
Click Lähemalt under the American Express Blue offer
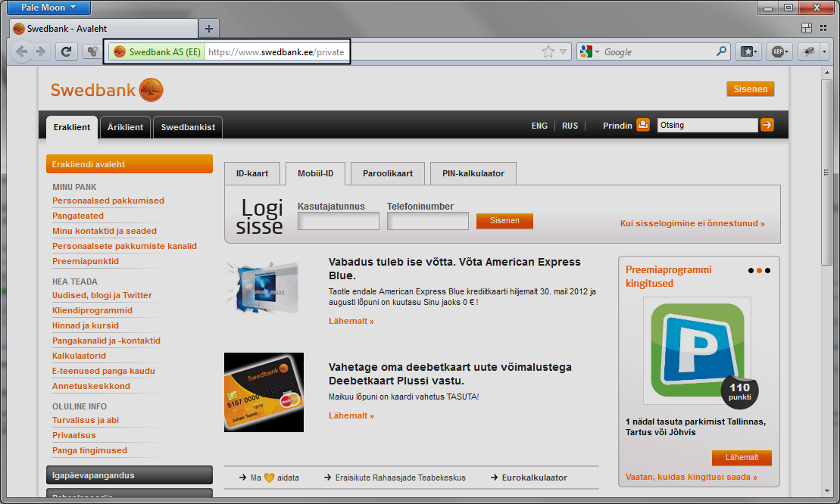[351, 321]
